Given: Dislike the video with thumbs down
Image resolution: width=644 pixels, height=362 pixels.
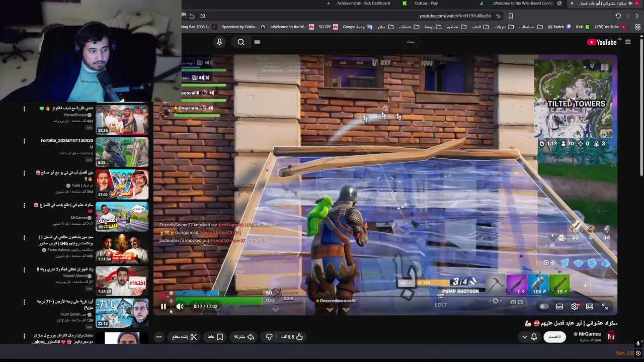Looking at the screenshot, I should point(269,337).
